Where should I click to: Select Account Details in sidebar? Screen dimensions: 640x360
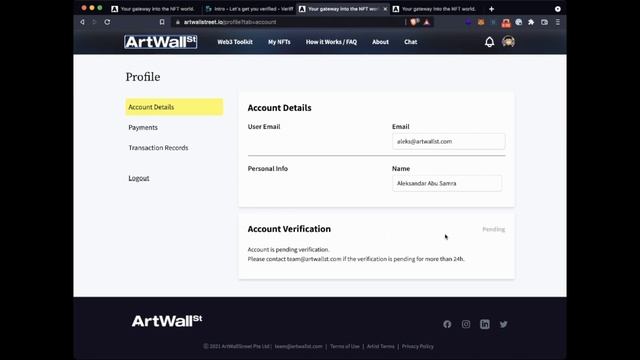[174, 107]
